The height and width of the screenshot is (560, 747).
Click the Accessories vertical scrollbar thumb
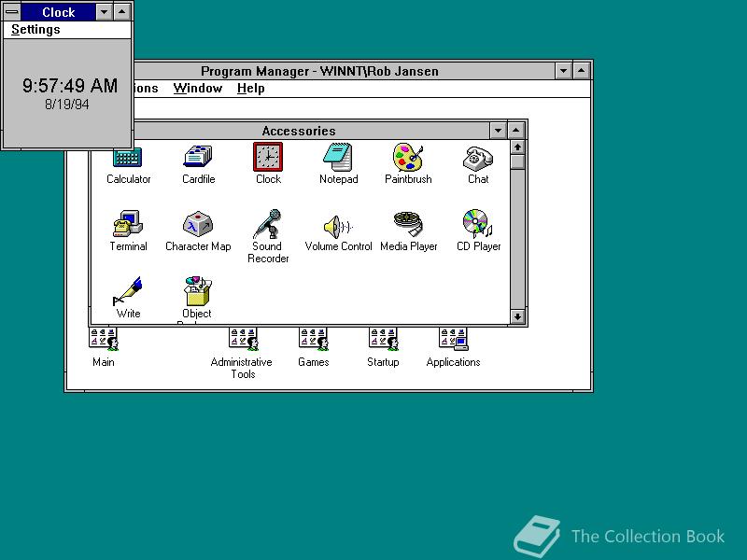point(517,161)
